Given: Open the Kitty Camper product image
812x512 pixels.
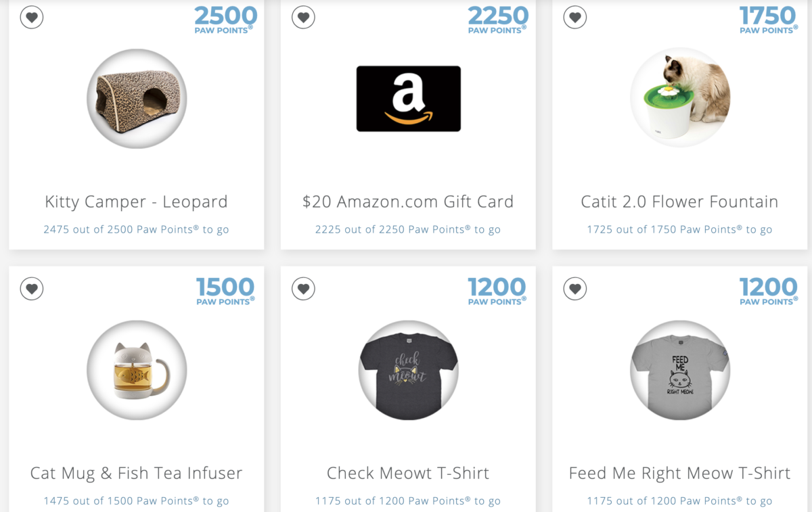Looking at the screenshot, I should 137,99.
